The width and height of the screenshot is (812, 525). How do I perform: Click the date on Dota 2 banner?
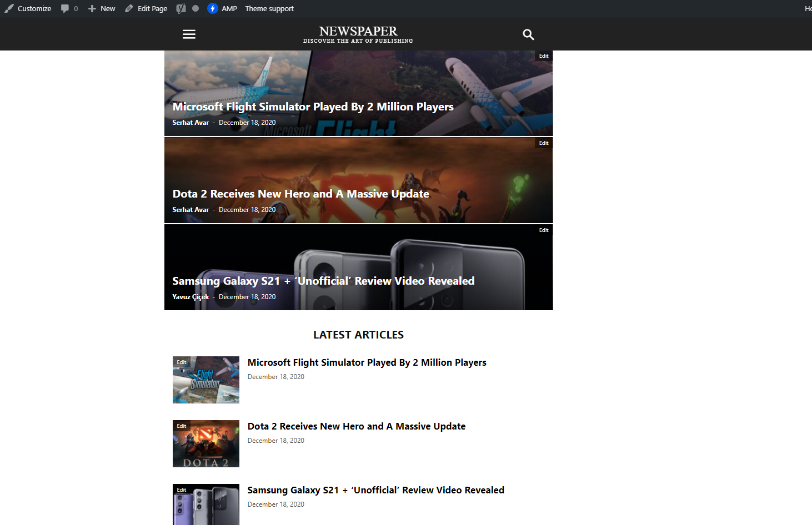247,210
